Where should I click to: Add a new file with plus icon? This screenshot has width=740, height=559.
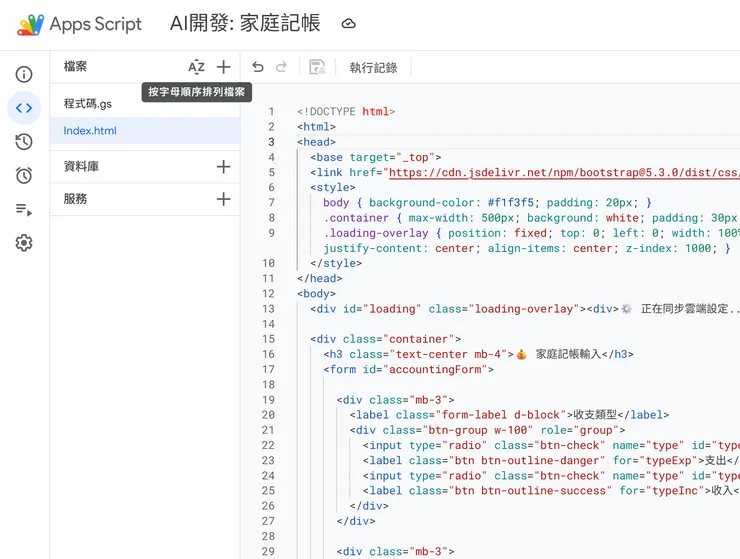pyautogui.click(x=224, y=67)
